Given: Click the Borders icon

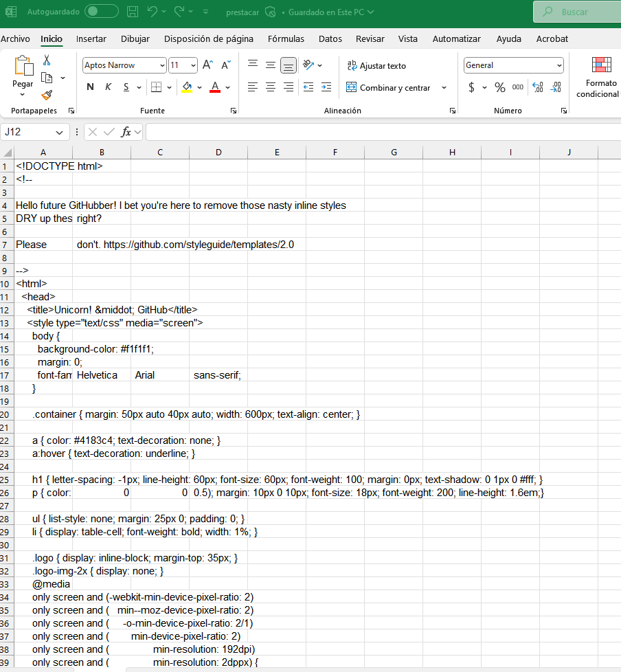Looking at the screenshot, I should click(x=157, y=87).
